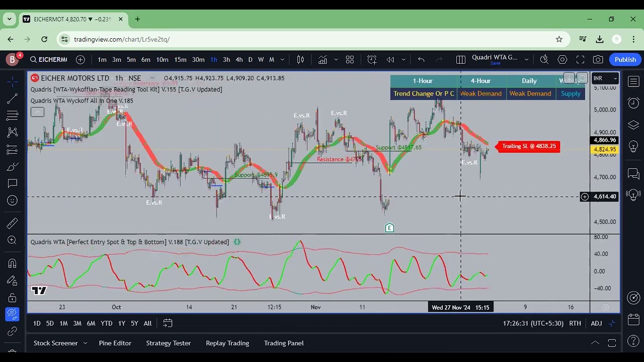The width and height of the screenshot is (644, 362).
Task: Select the 1D date range
Action: pyautogui.click(x=37, y=323)
